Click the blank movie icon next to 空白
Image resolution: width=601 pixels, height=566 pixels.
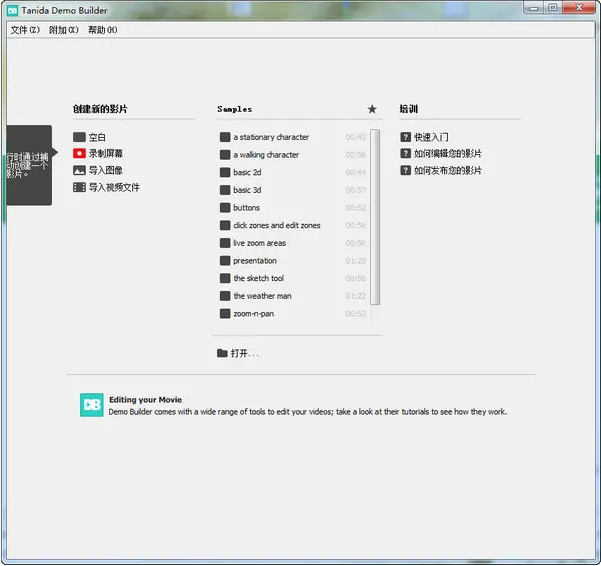click(x=79, y=137)
